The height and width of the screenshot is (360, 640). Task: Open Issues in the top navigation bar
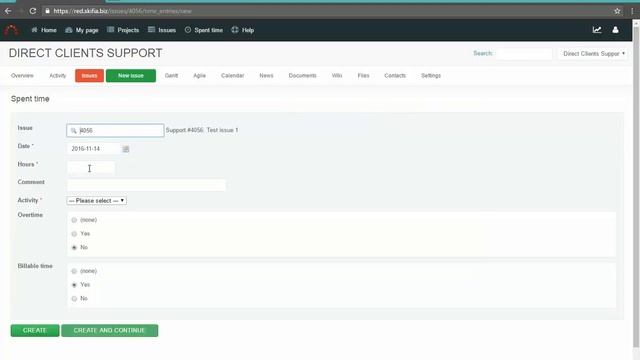tap(162, 30)
